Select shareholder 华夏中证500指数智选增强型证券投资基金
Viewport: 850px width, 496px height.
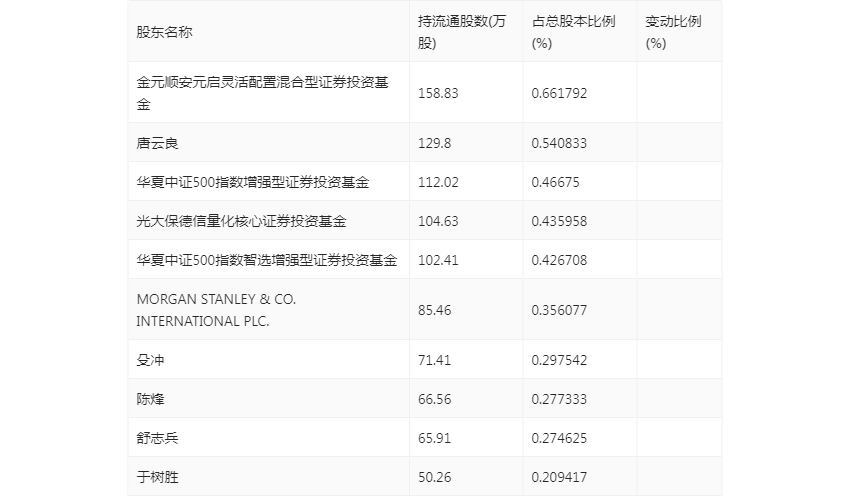[267, 260]
